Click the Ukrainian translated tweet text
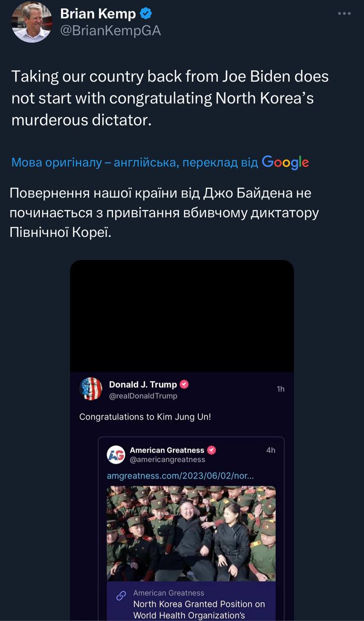Screen dimensions: 364x621 (165, 213)
